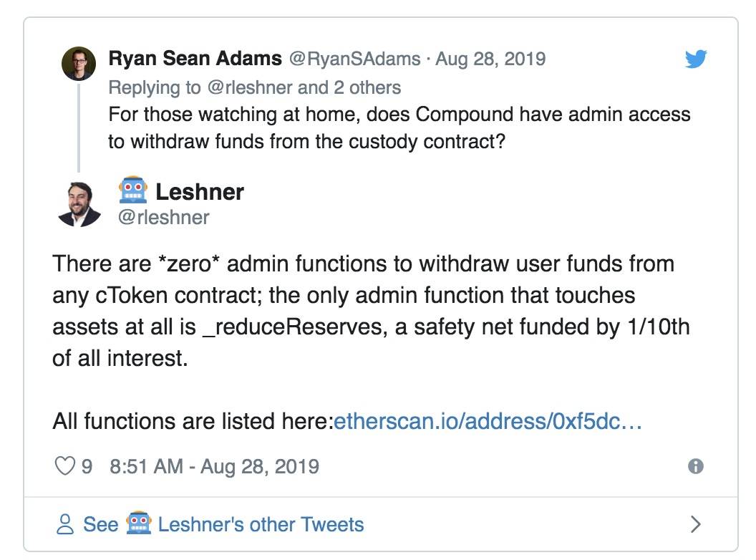Open the Leshner display name
The width and height of the screenshot is (756, 560).
click(x=200, y=192)
